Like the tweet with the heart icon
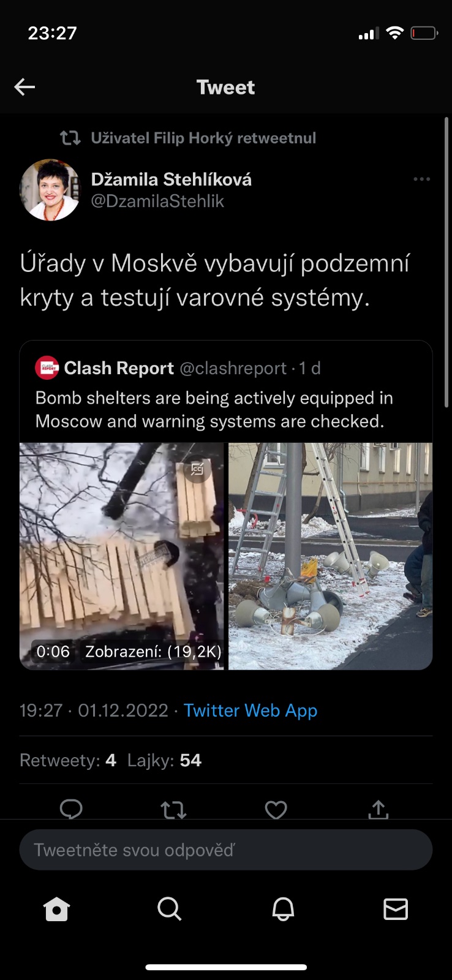Image resolution: width=452 pixels, height=980 pixels. tap(276, 810)
